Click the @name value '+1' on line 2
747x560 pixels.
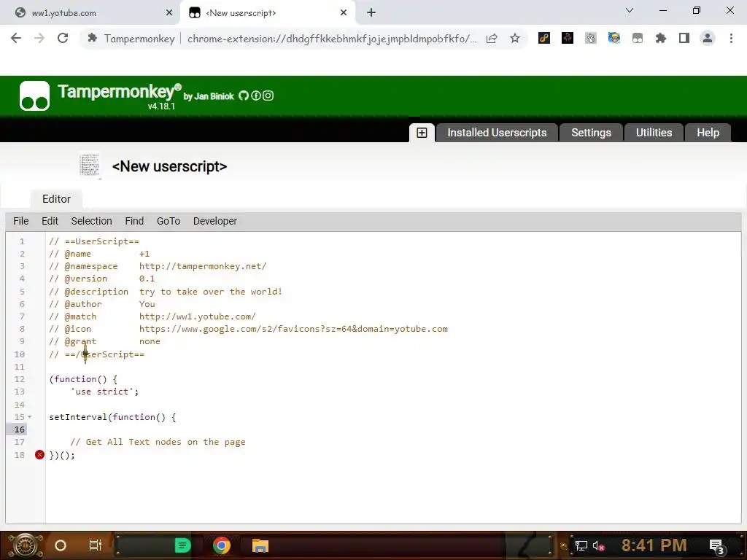coord(144,254)
